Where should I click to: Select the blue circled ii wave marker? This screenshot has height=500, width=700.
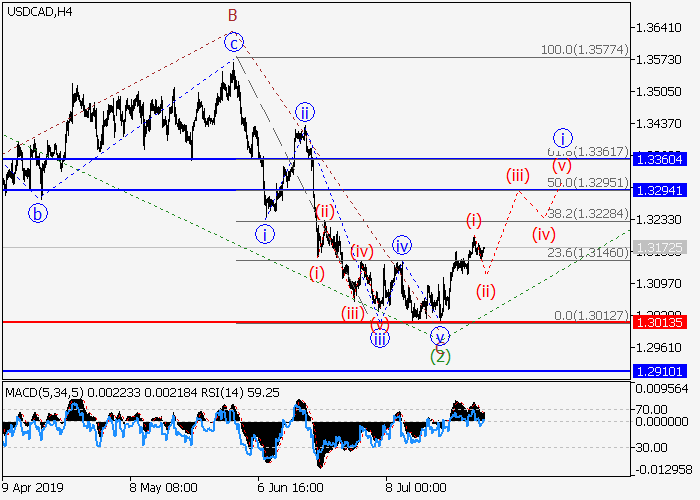(x=304, y=111)
